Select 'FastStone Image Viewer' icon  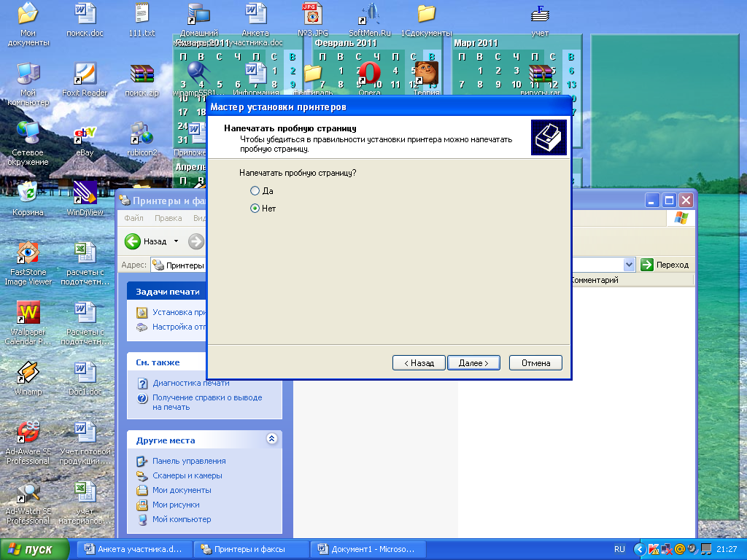tap(28, 262)
